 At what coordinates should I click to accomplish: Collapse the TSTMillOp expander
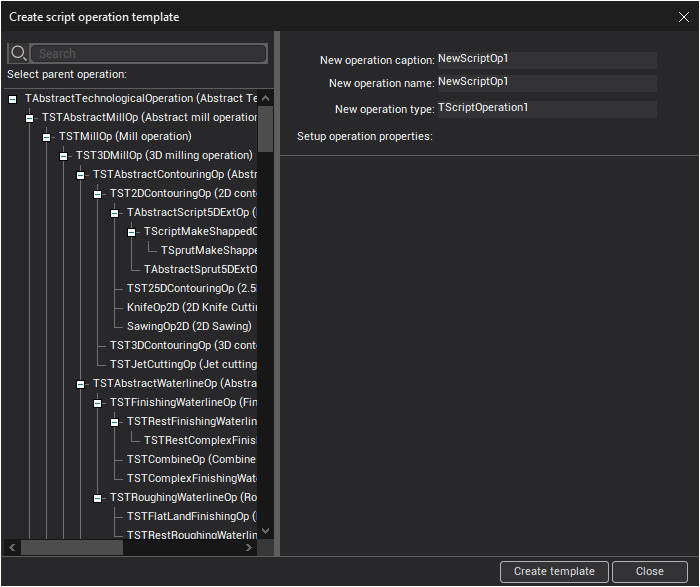pos(47,137)
